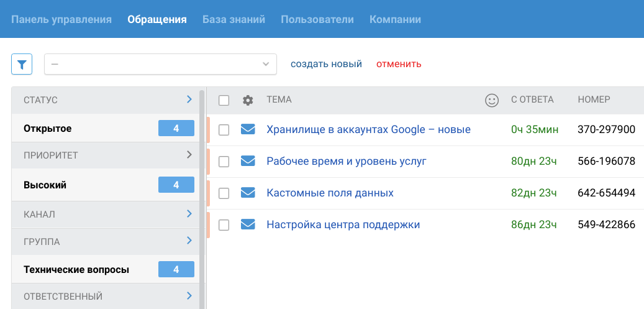Click the создать новый link
This screenshot has width=644, height=309.
(x=326, y=64)
